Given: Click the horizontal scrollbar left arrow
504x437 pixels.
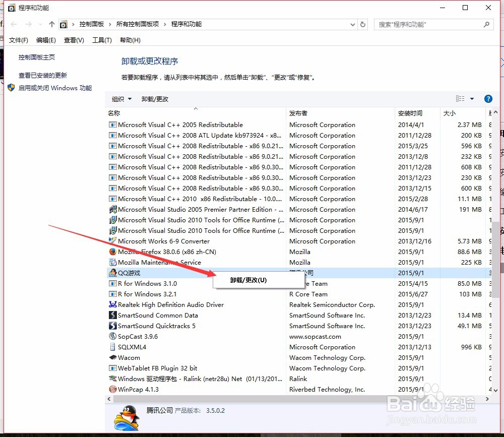Looking at the screenshot, I should [109, 399].
